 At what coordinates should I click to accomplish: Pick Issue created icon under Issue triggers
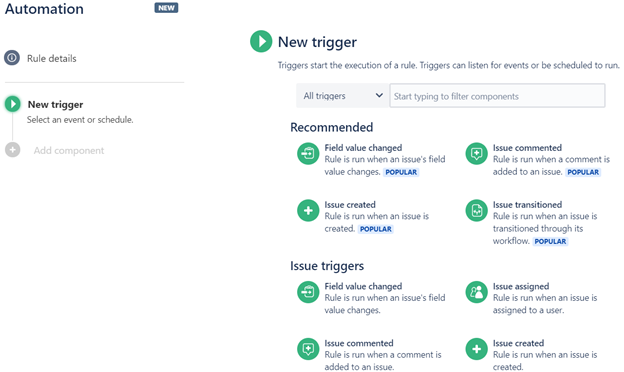click(476, 349)
